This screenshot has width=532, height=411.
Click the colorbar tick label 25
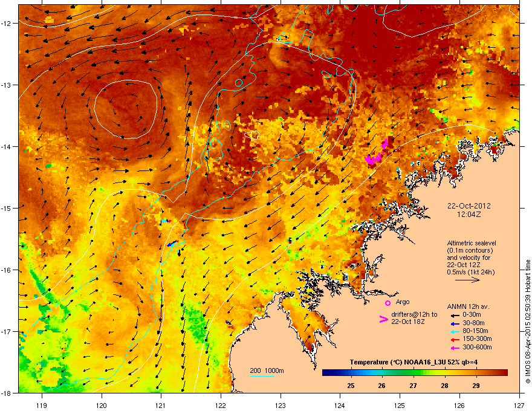coord(351,386)
